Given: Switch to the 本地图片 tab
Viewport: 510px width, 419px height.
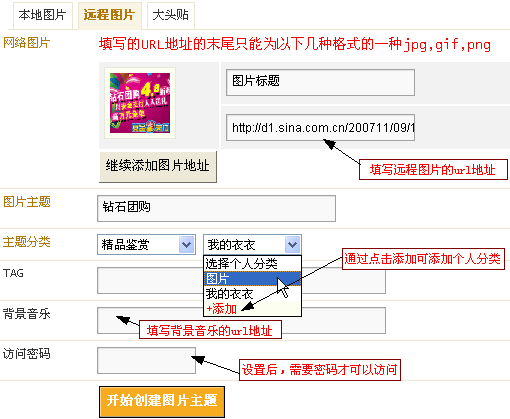Looking at the screenshot, I should pyautogui.click(x=43, y=15).
